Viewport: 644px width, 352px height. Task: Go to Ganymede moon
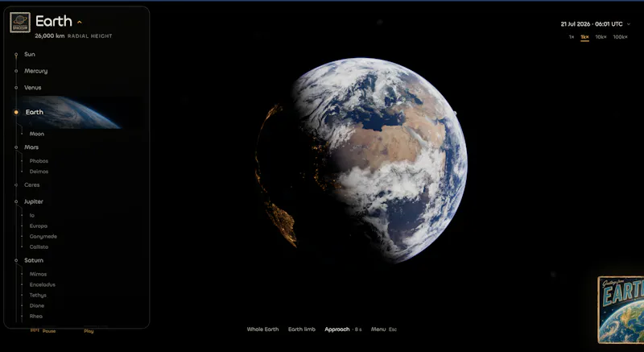pos(43,237)
